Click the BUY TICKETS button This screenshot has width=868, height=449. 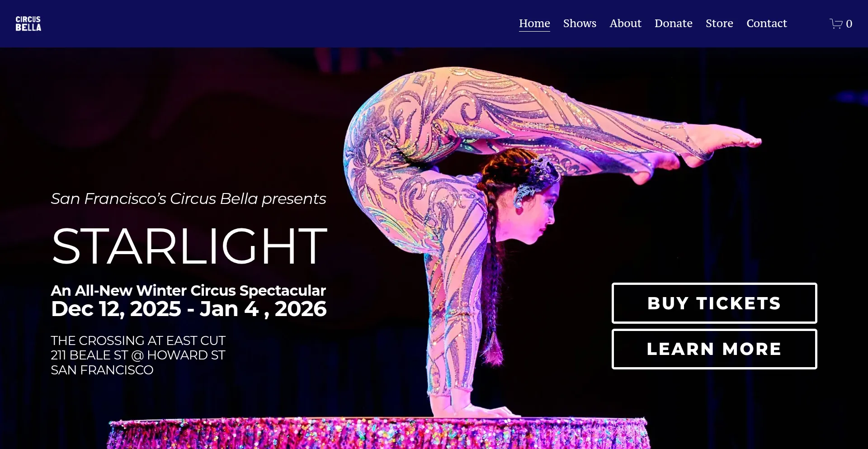pos(714,303)
